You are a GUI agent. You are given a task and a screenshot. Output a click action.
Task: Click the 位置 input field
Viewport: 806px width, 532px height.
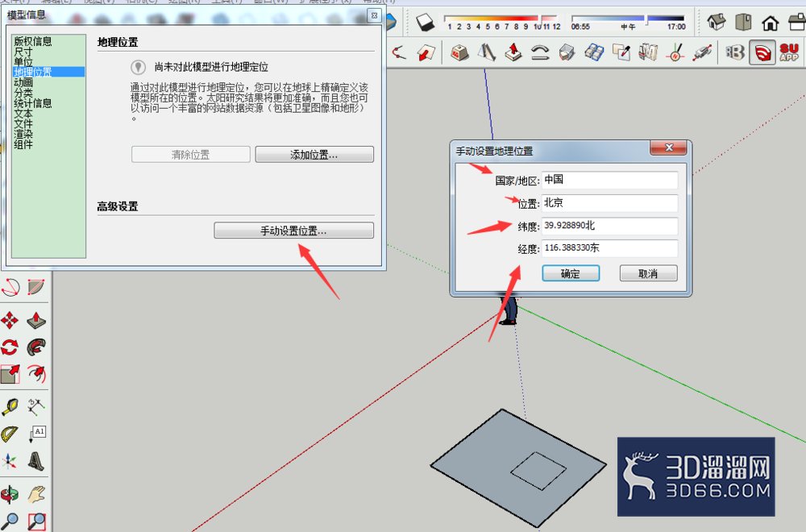coord(609,202)
